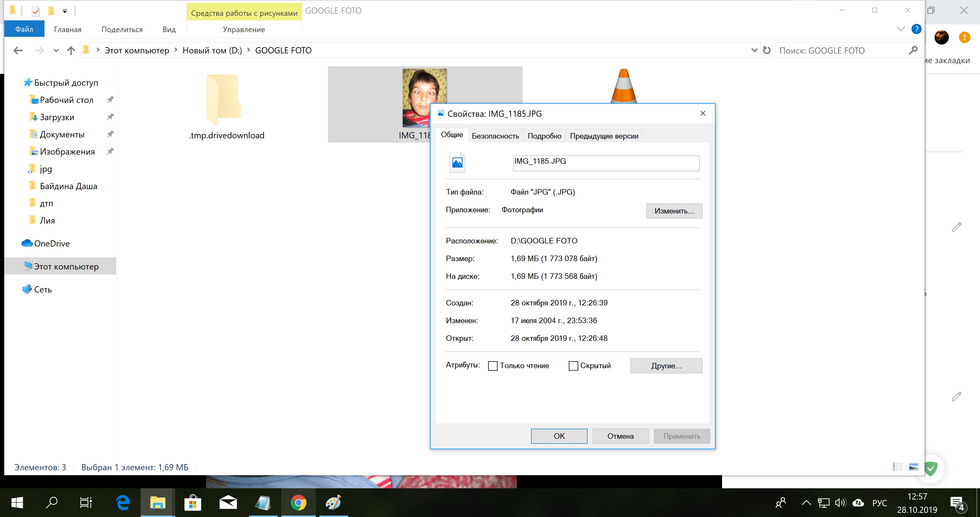The image size is (980, 517).
Task: Open the Безопасность tab
Action: tap(495, 136)
